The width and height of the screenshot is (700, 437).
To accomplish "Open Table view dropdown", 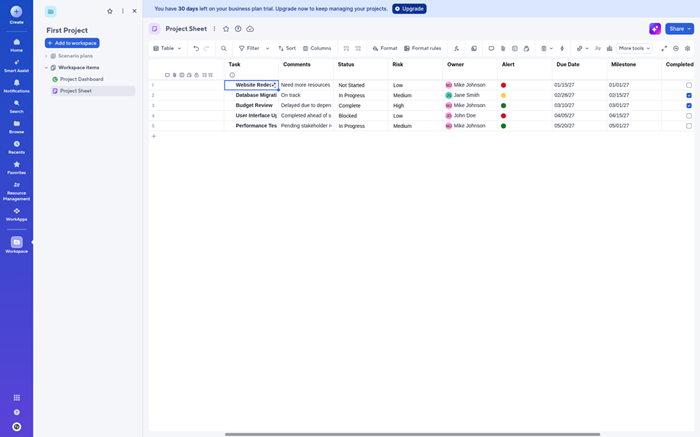I will tap(167, 48).
